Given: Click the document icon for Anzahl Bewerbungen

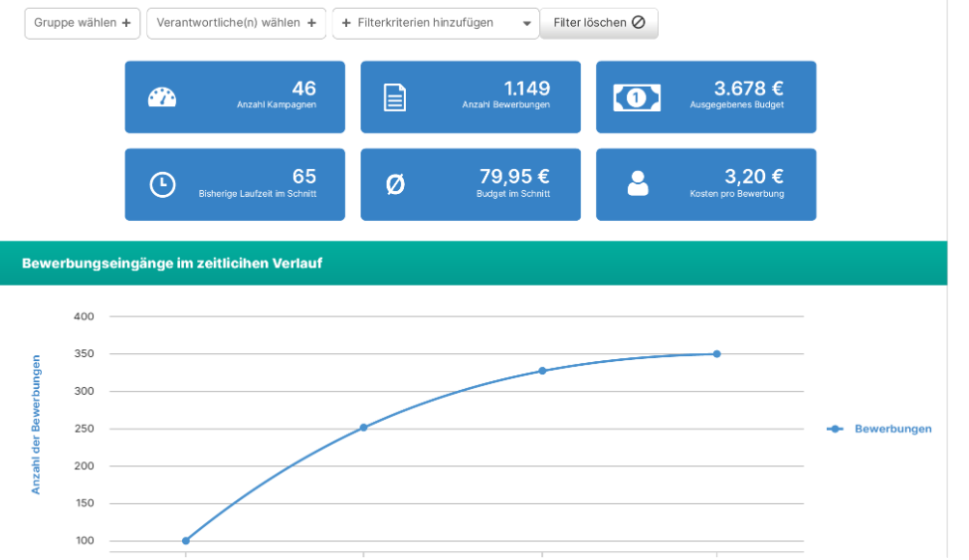Looking at the screenshot, I should point(395,96).
